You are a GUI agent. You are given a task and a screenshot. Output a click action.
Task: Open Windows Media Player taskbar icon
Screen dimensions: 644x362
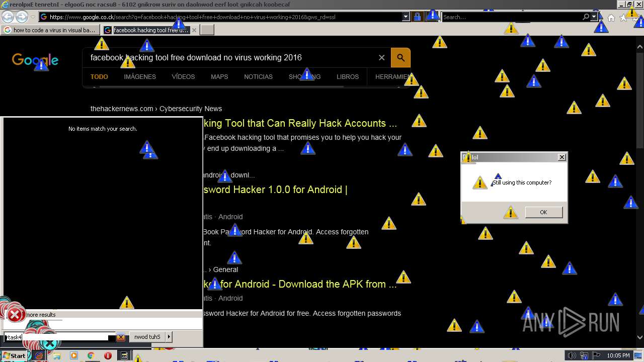[74, 355]
